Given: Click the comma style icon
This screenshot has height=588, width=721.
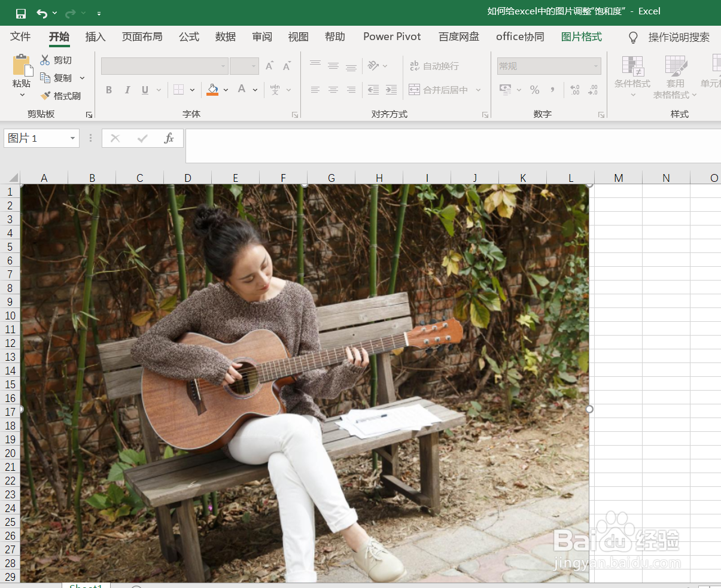Looking at the screenshot, I should pyautogui.click(x=552, y=90).
